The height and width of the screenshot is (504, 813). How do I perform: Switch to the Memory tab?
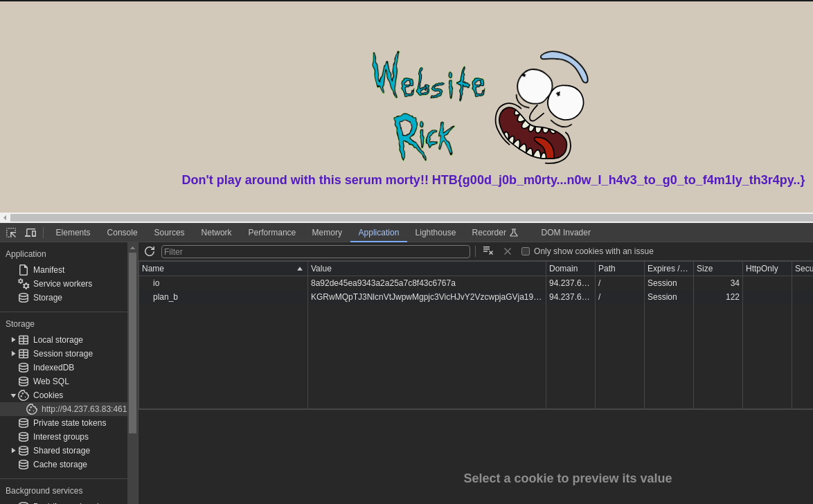[x=327, y=233]
